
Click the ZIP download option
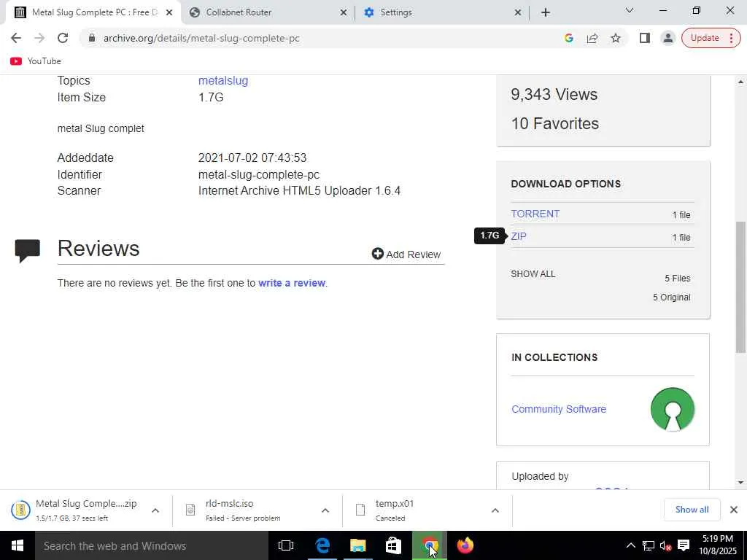click(519, 236)
